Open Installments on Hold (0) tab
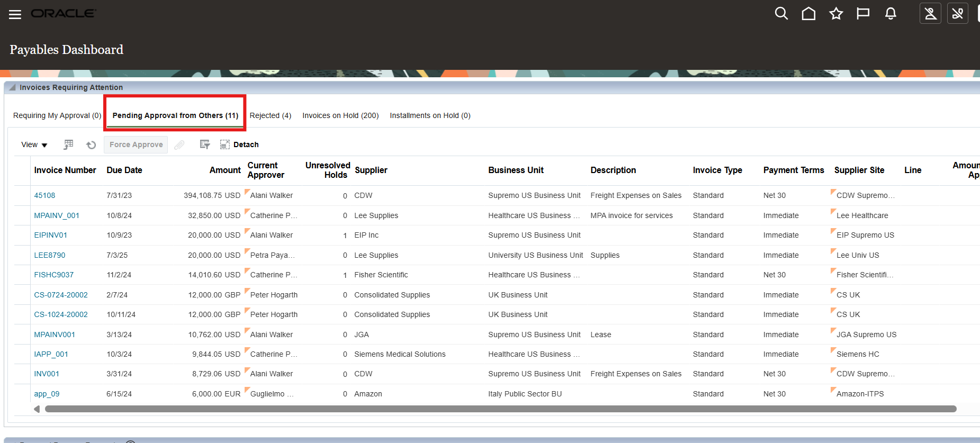 point(430,115)
